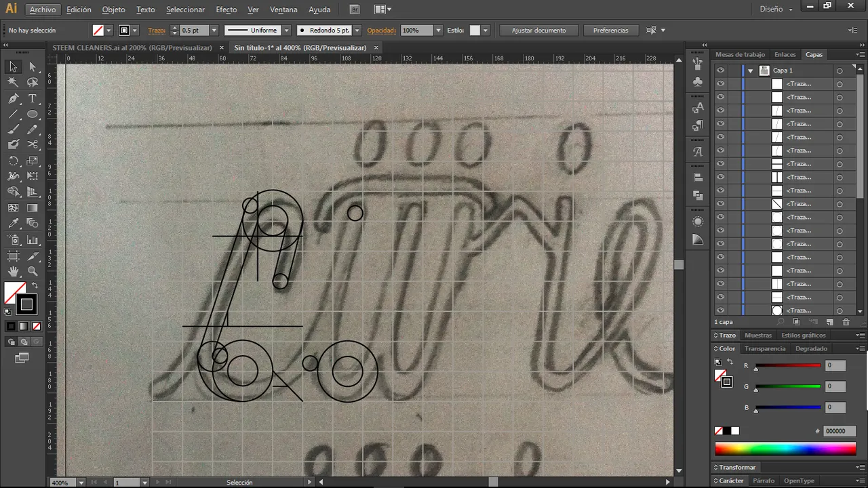Select the Pencil tool
The image size is (868, 488).
[32, 129]
